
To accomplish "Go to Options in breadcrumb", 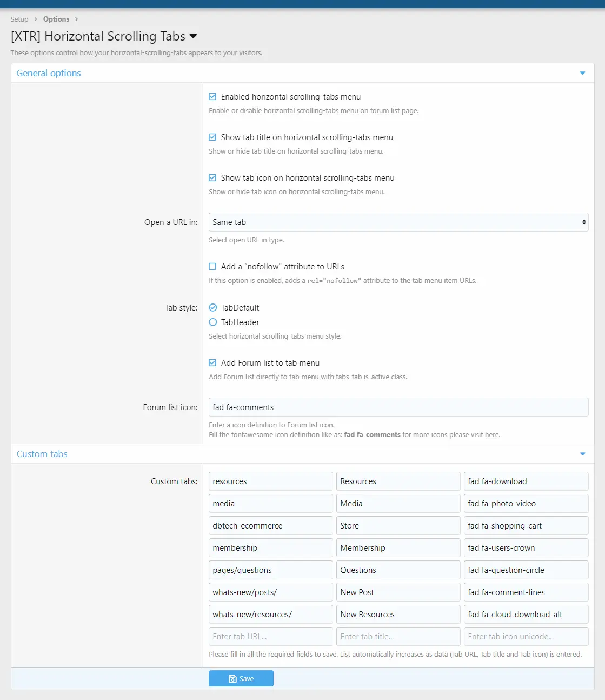I will point(56,19).
